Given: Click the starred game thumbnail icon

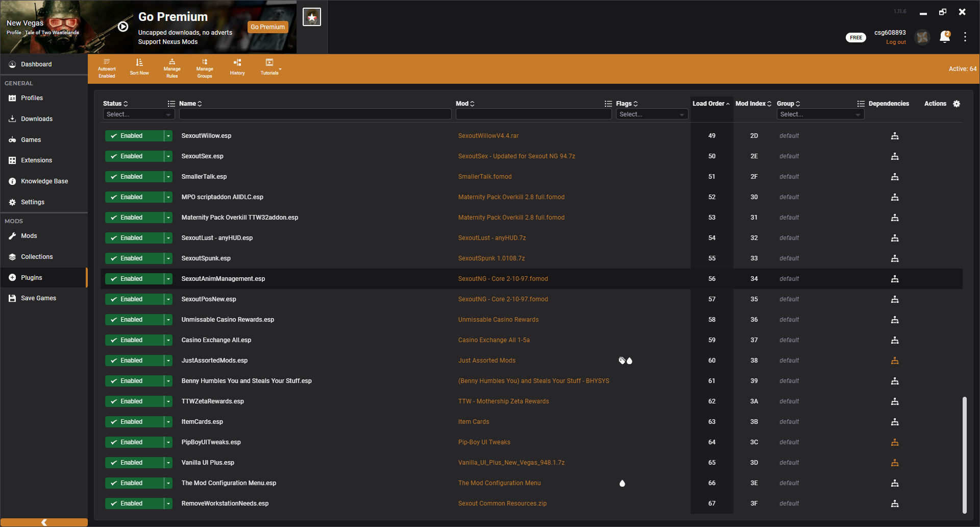Looking at the screenshot, I should click(x=312, y=17).
